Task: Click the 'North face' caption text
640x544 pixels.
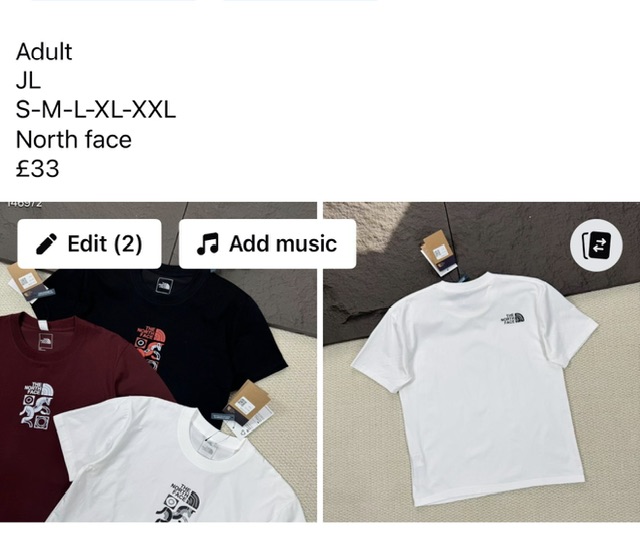Action: point(73,139)
